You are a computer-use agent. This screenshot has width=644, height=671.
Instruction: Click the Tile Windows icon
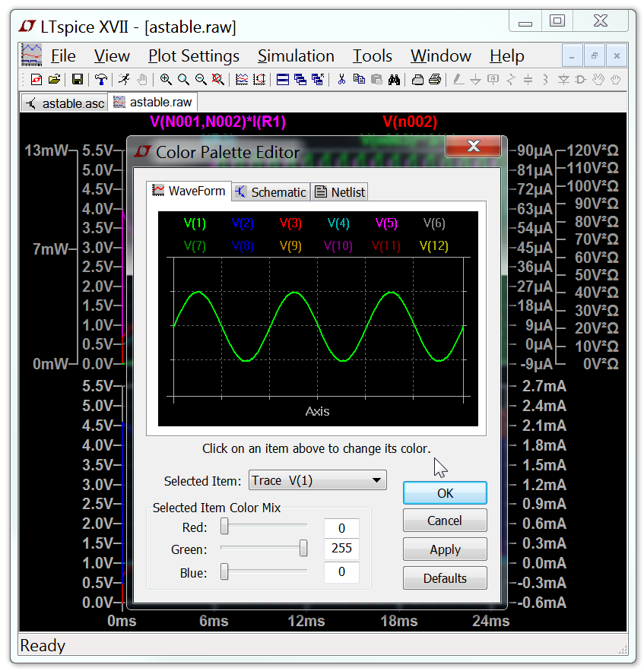click(282, 79)
